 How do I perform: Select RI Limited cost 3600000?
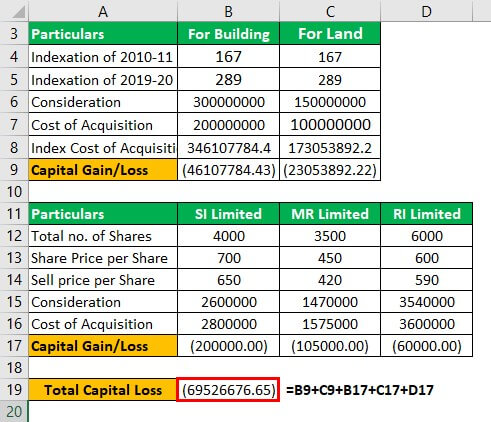[427, 324]
